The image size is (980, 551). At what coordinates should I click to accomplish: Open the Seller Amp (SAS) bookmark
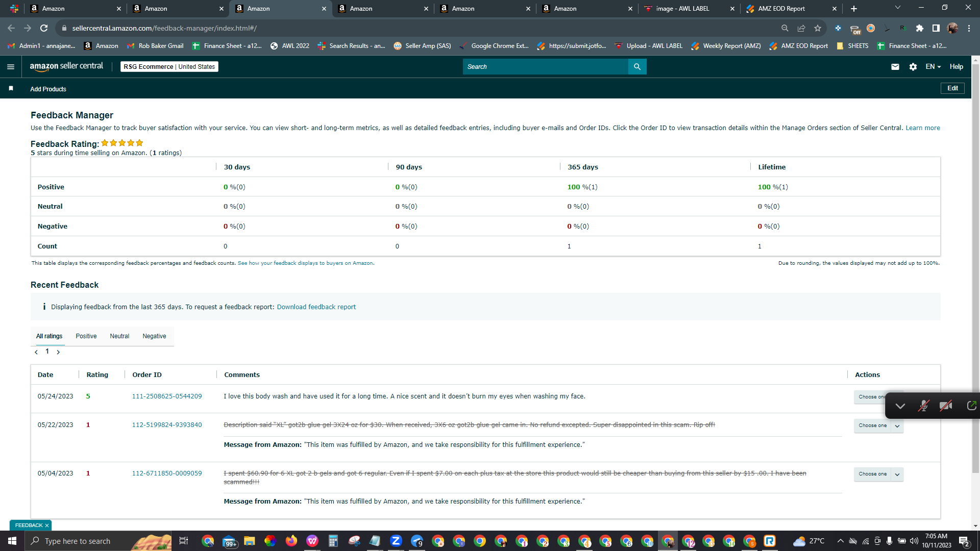pos(422,46)
